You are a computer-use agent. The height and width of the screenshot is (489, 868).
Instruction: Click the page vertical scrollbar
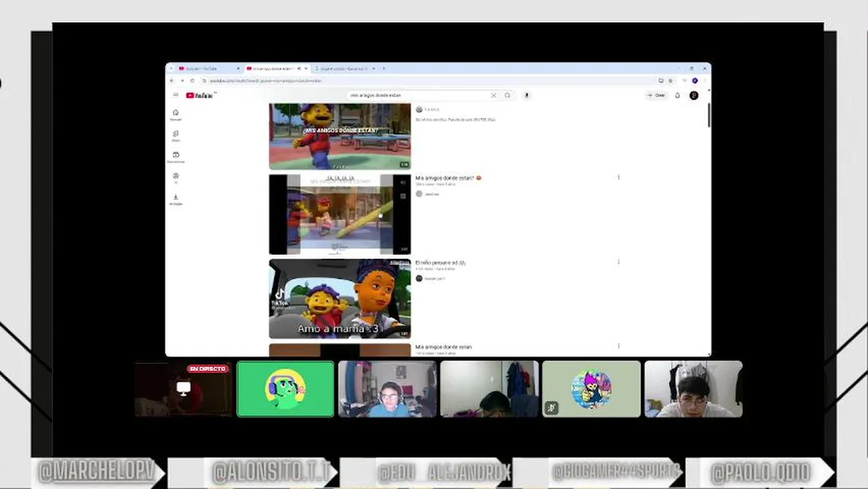pyautogui.click(x=708, y=114)
